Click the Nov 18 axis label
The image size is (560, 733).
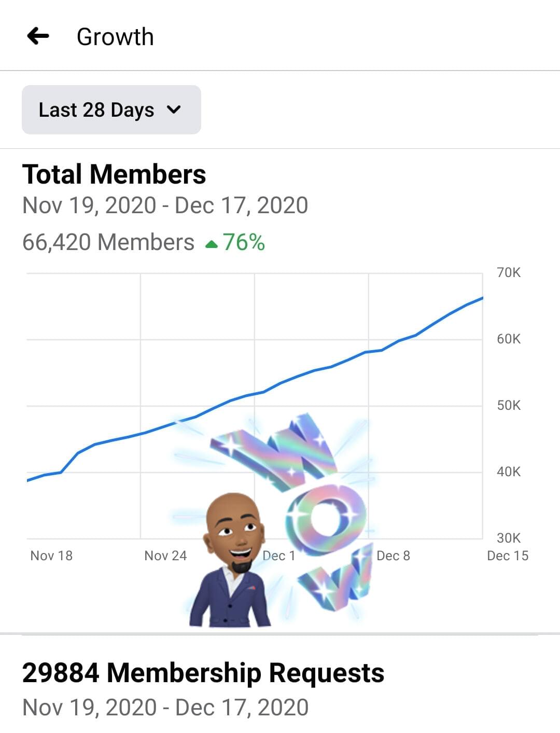51,556
